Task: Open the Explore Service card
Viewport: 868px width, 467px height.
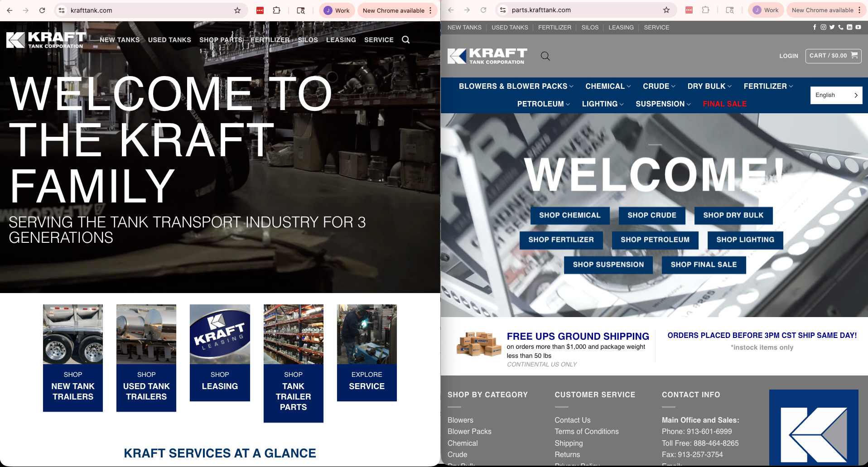Action: [367, 353]
